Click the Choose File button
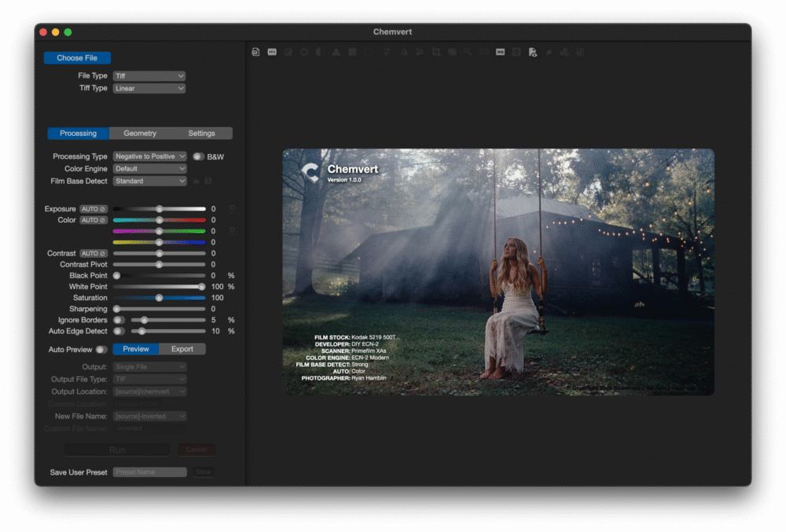This screenshot has height=532, width=786. pyautogui.click(x=77, y=58)
